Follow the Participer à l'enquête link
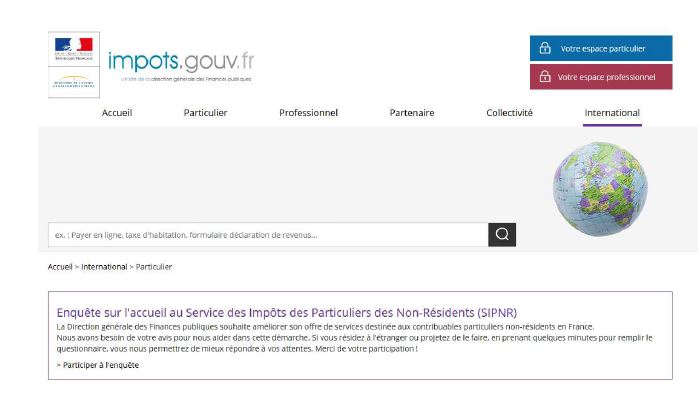This screenshot has height=420, width=698. pyautogui.click(x=99, y=365)
